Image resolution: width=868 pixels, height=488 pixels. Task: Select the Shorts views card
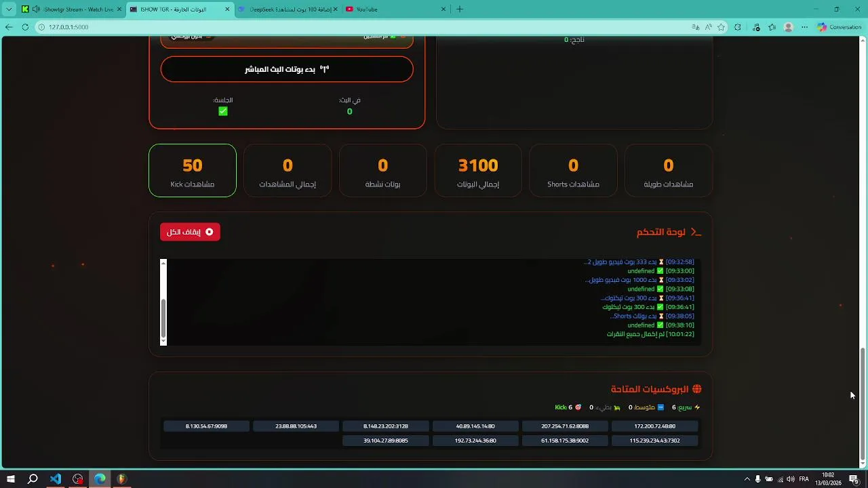point(574,170)
